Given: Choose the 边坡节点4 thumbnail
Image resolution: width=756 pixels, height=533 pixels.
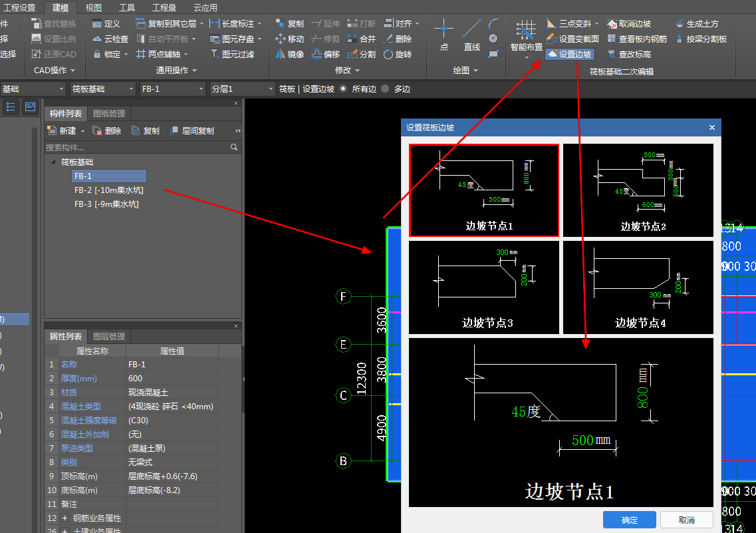Looking at the screenshot, I should (638, 287).
